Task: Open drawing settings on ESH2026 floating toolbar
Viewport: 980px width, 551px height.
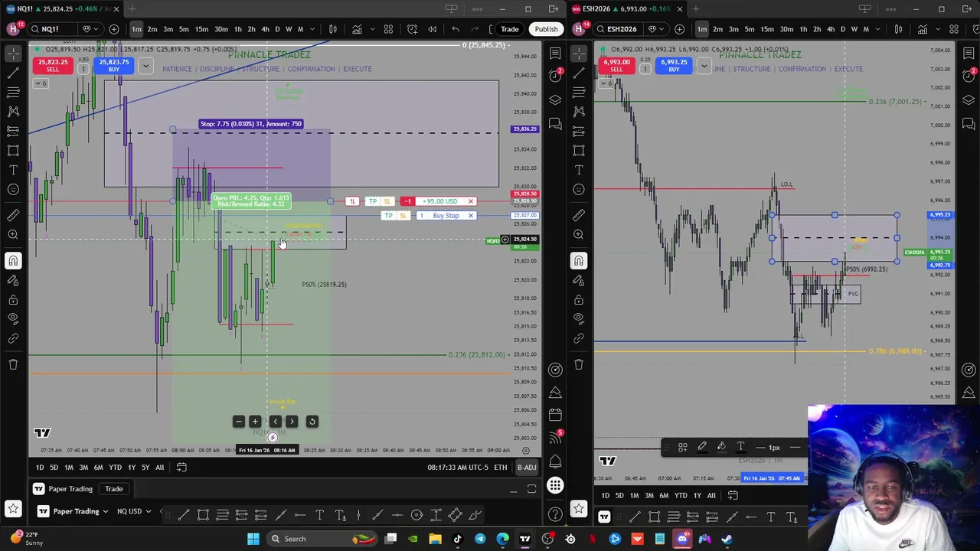Action: 682,447
